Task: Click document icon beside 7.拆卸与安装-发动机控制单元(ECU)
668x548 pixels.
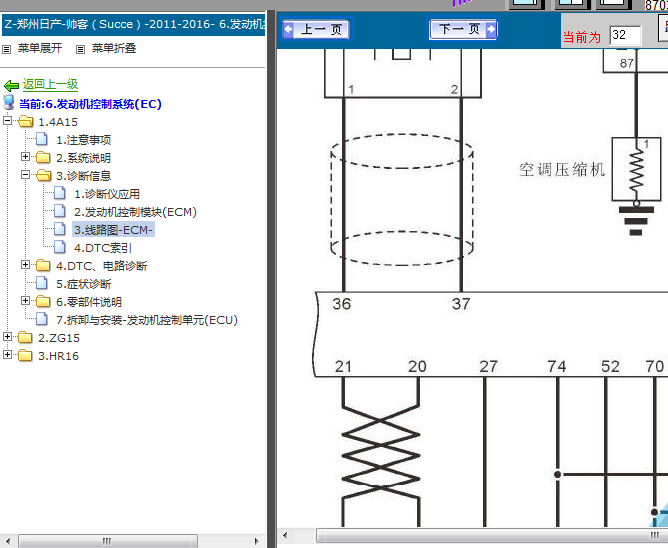Action: point(42,319)
